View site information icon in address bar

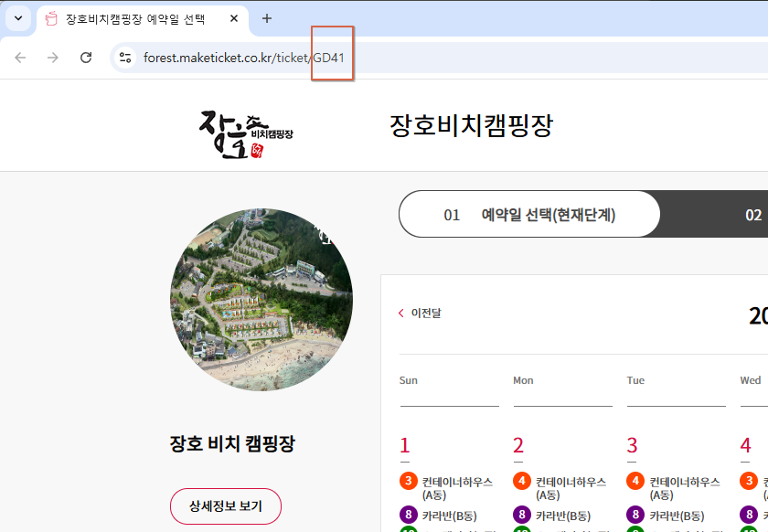pyautogui.click(x=125, y=58)
